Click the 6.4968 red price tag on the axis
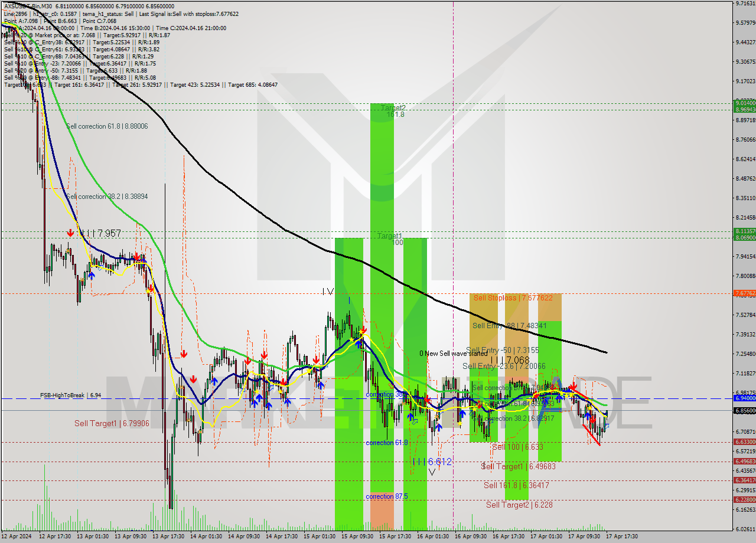756x543 pixels. [x=744, y=461]
